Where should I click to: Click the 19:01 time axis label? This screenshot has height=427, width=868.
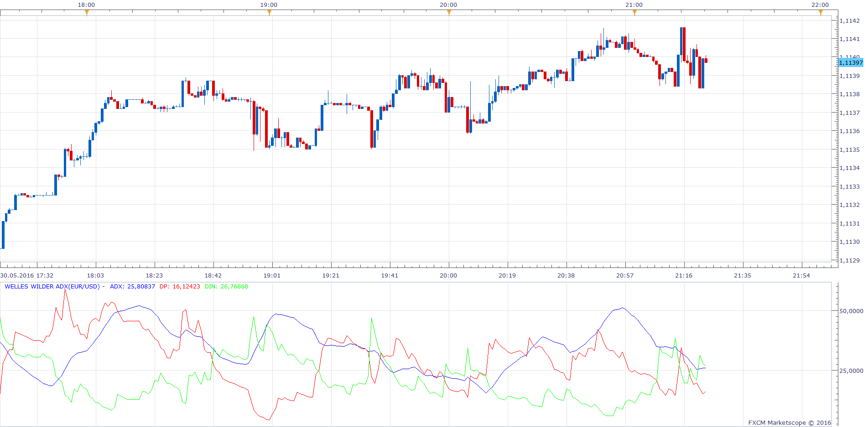[x=272, y=275]
